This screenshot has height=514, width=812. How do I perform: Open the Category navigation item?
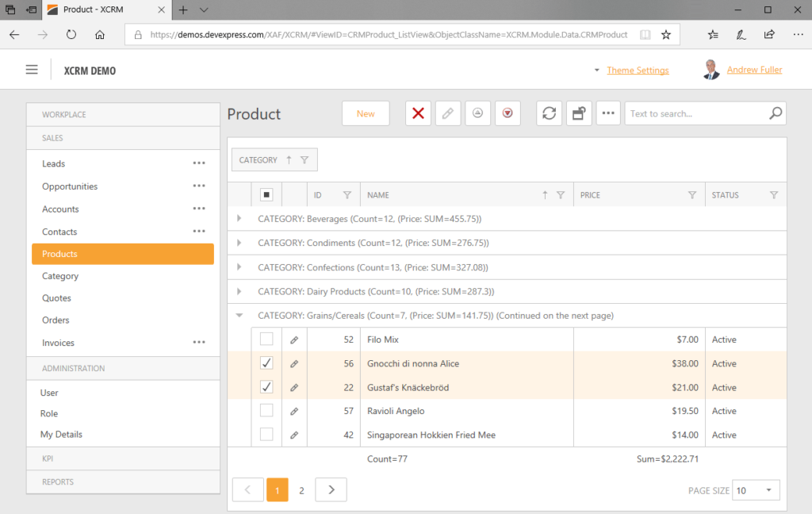62,275
